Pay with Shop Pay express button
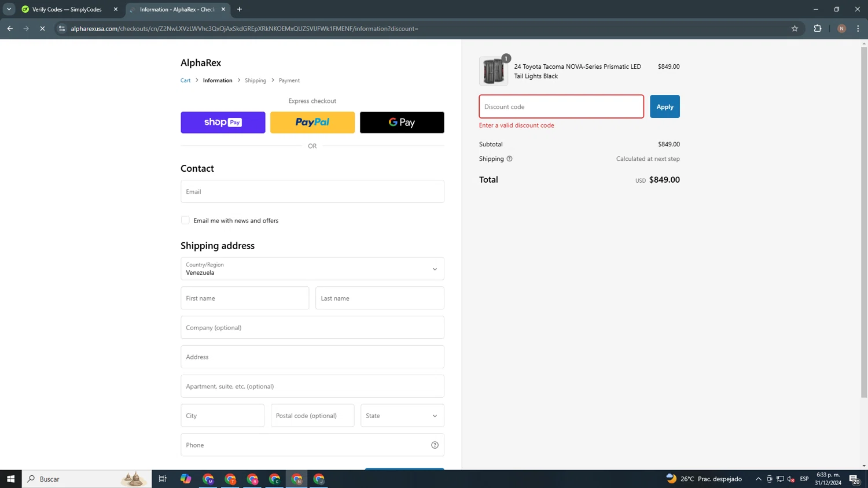Viewport: 868px width, 488px height. [223, 123]
